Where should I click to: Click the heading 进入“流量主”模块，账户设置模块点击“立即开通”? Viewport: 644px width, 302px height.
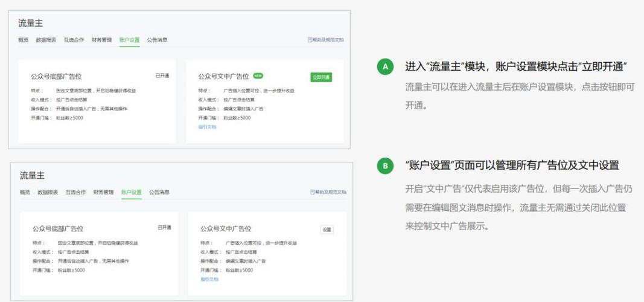[516, 67]
